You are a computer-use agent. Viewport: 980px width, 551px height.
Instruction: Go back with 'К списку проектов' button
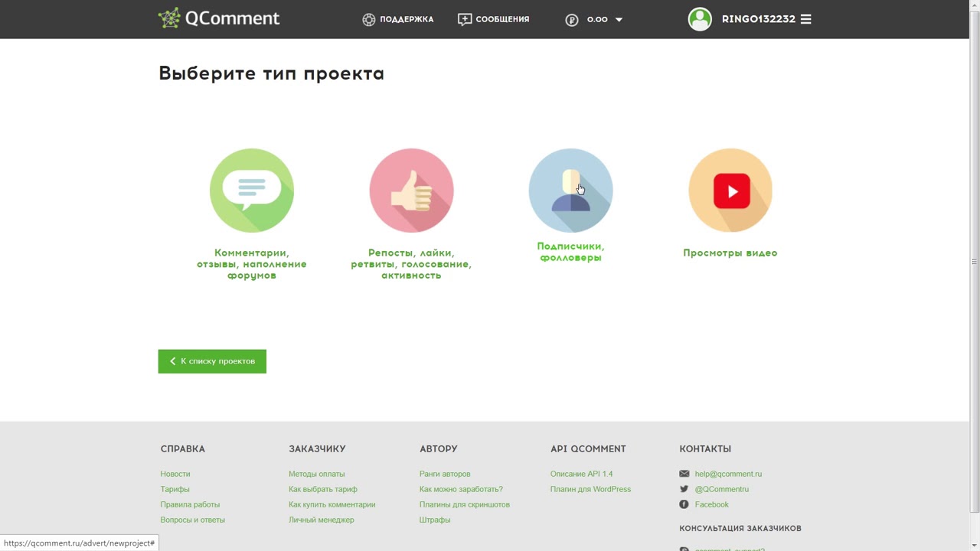coord(212,361)
